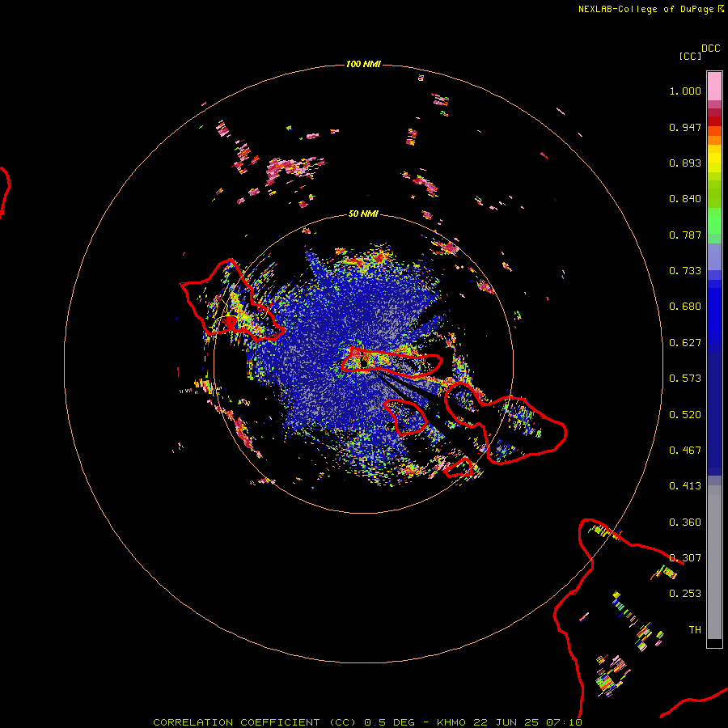Click the [CC] unit label above the scale
728x728 pixels.
(690, 56)
